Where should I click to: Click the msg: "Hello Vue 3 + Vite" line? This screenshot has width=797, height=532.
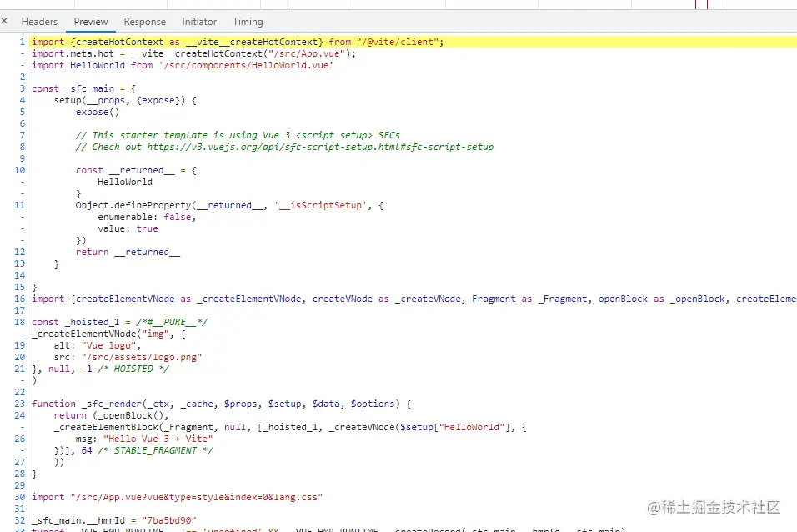click(x=144, y=439)
